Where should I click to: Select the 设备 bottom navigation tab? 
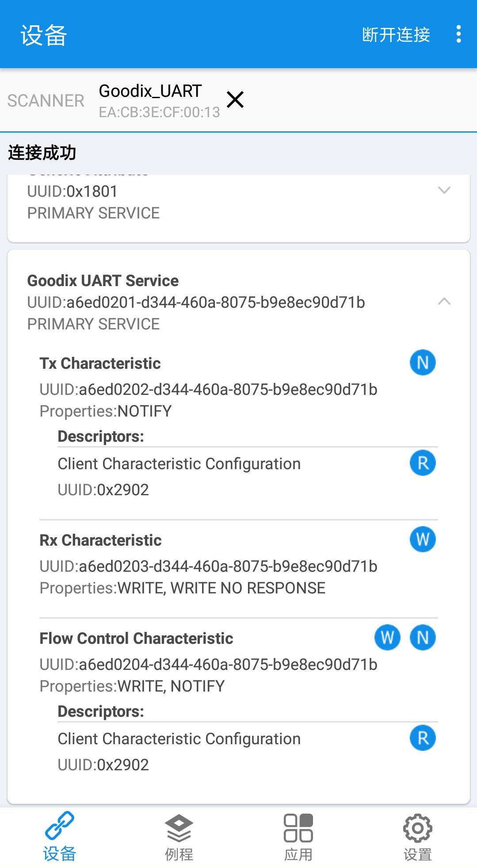(60, 837)
